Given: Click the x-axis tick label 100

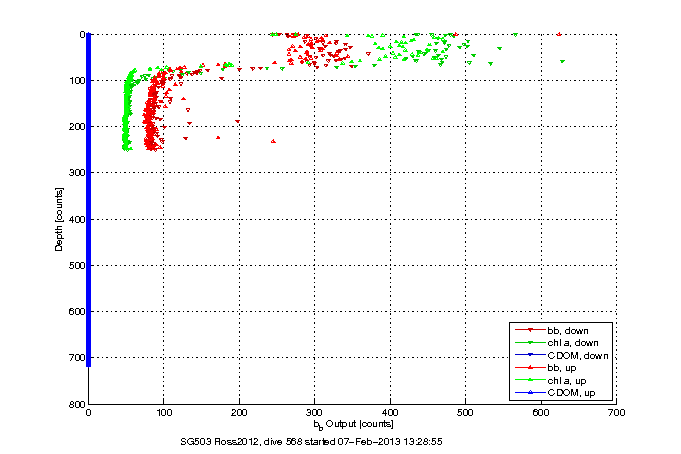Looking at the screenshot, I should click(x=164, y=413).
